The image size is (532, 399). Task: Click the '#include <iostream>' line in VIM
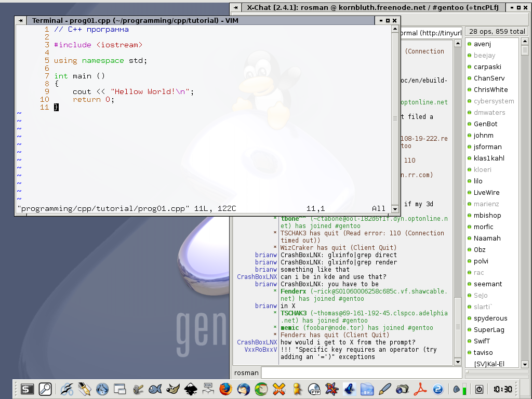pos(98,45)
